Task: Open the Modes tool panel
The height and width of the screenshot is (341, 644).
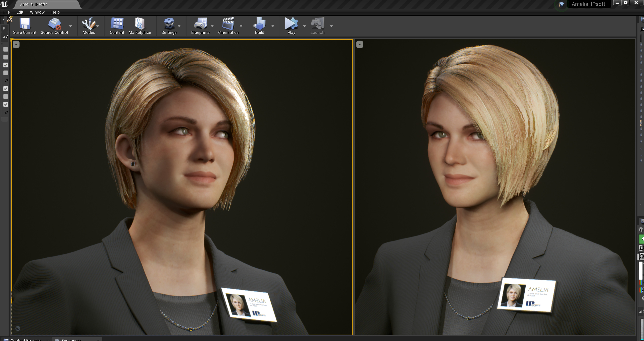Action: click(x=89, y=26)
